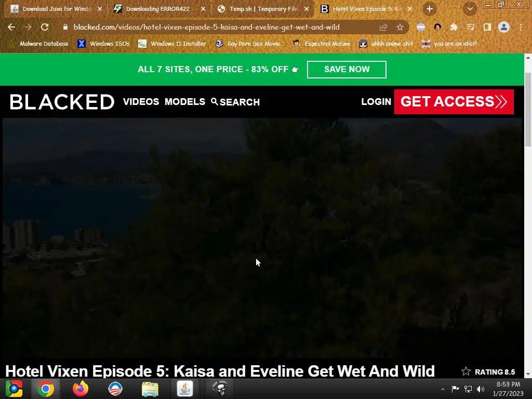Screen dimensions: 532x399
Task: Go back to the previous page
Action: tap(11, 27)
